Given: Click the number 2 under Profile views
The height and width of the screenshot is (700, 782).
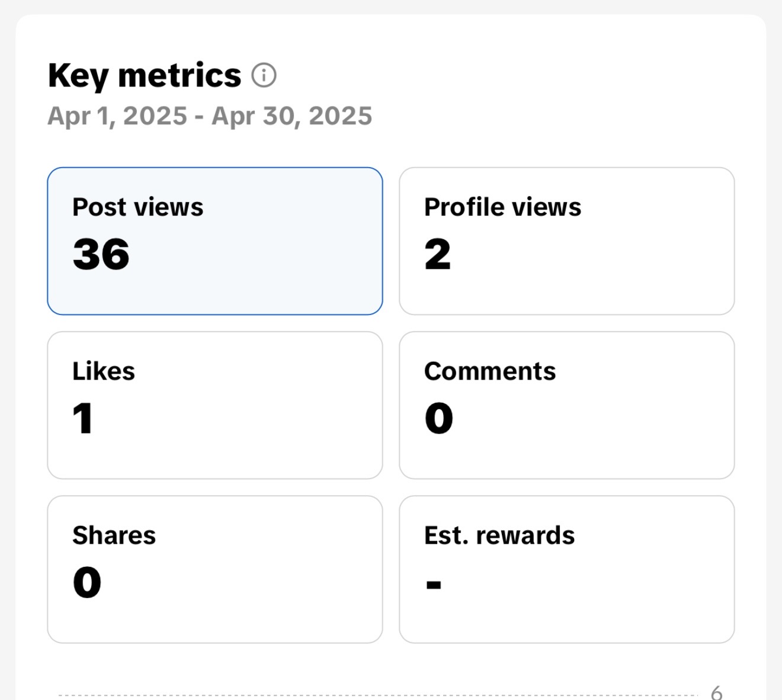Looking at the screenshot, I should click(x=438, y=255).
